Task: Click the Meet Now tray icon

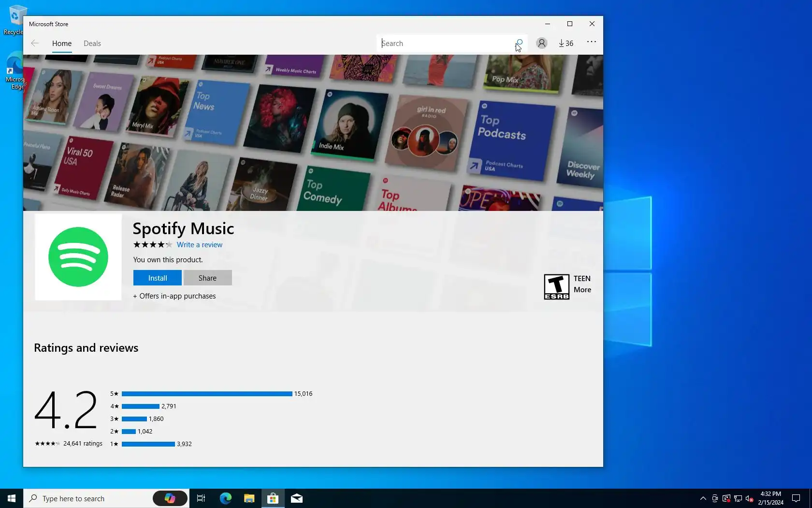Action: [x=715, y=498]
